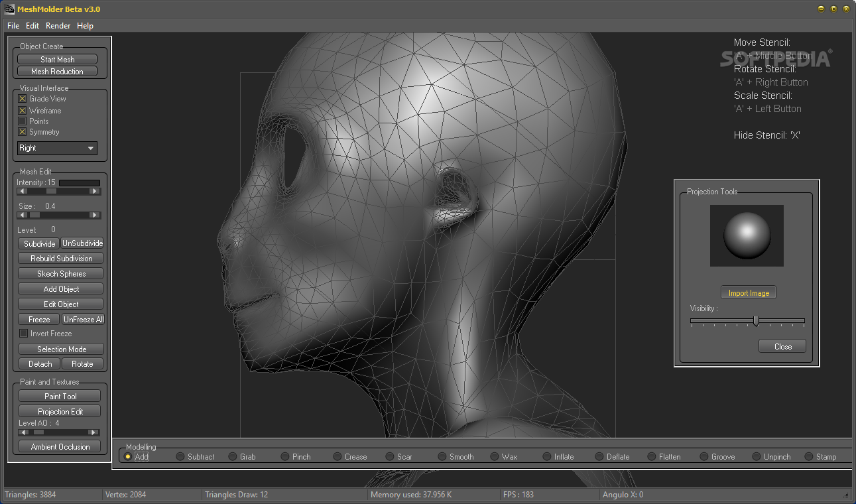Click Size slider right arrow

click(x=95, y=215)
